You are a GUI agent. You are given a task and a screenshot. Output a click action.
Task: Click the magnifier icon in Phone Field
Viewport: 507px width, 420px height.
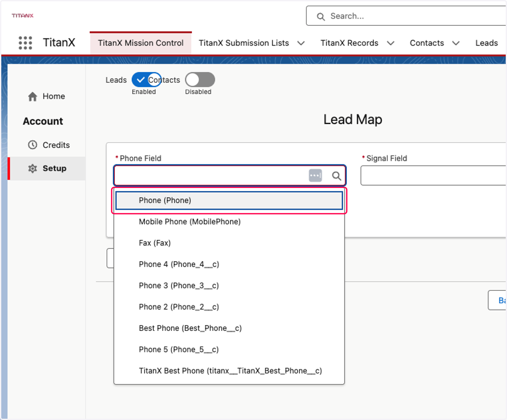click(336, 176)
